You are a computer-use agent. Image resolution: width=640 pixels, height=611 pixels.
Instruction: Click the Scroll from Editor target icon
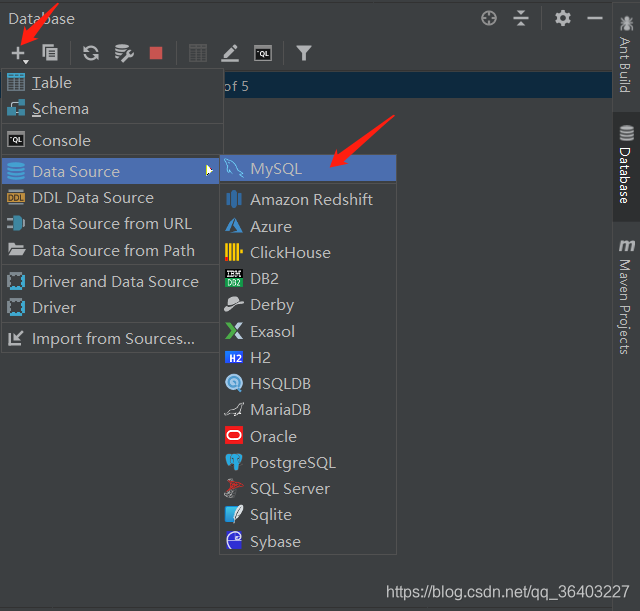coord(489,18)
